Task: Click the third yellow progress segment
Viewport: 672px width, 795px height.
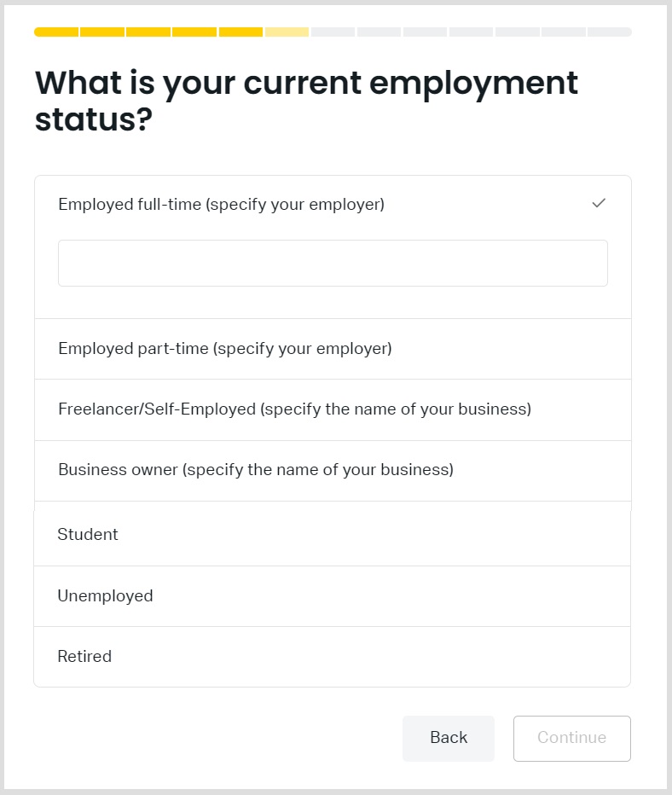Action: click(148, 32)
